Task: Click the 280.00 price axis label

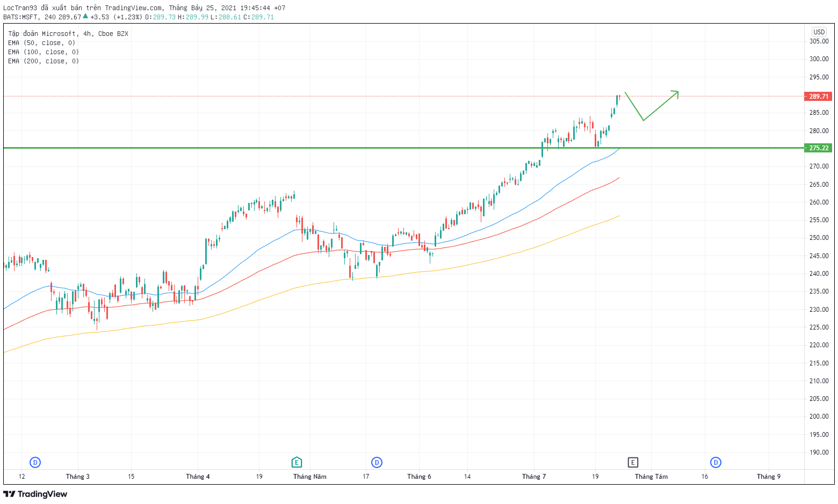Action: tap(819, 131)
